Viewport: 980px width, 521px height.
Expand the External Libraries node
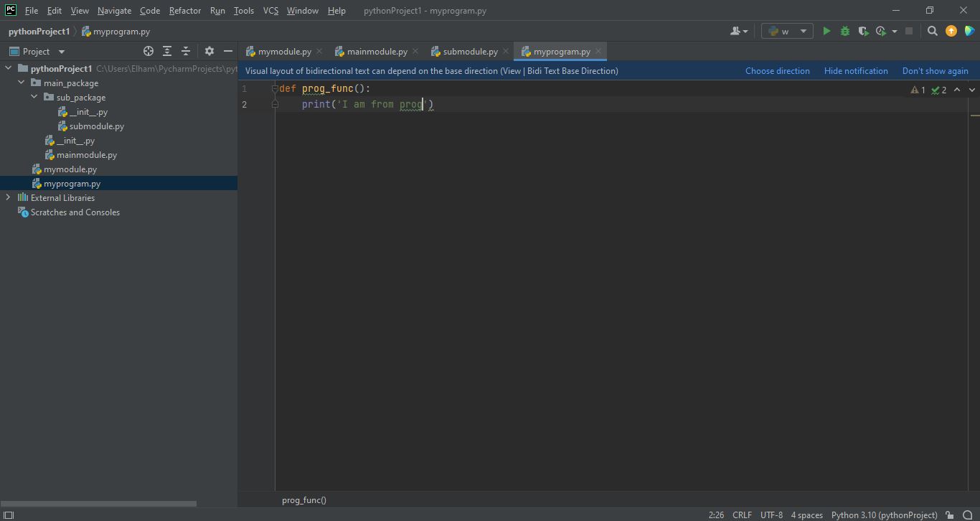click(x=8, y=197)
